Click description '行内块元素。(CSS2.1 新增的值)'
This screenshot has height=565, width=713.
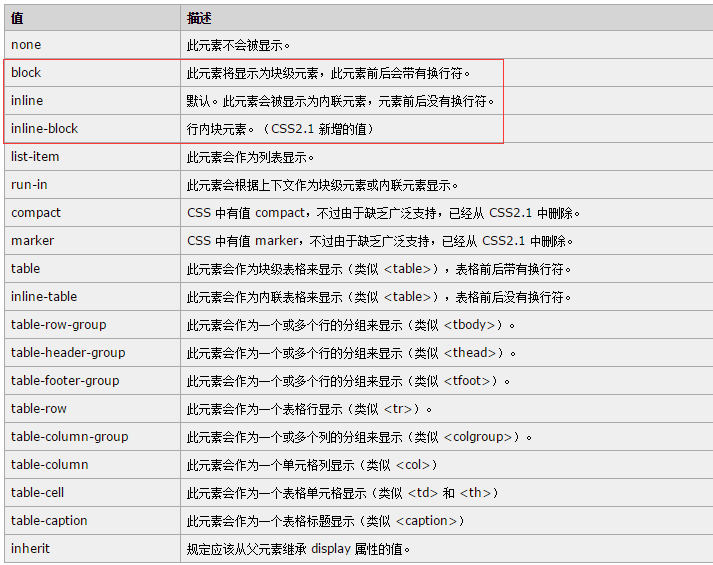[280, 129]
